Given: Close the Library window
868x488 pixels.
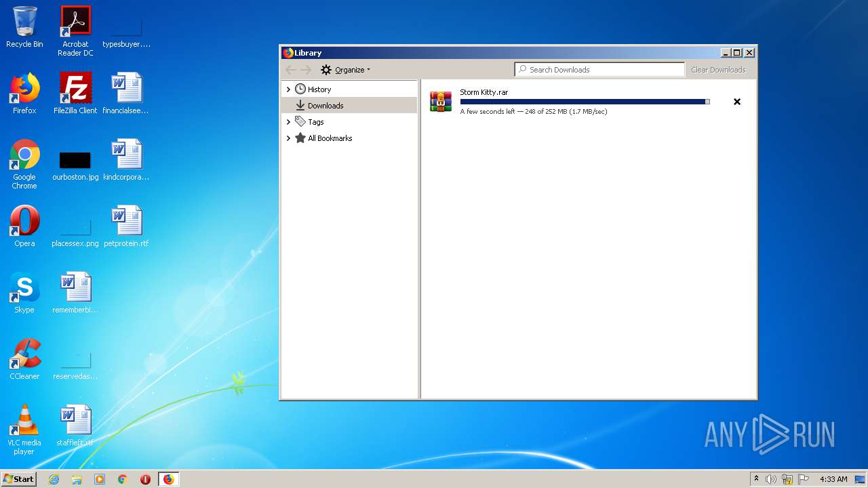Looking at the screenshot, I should 749,53.
